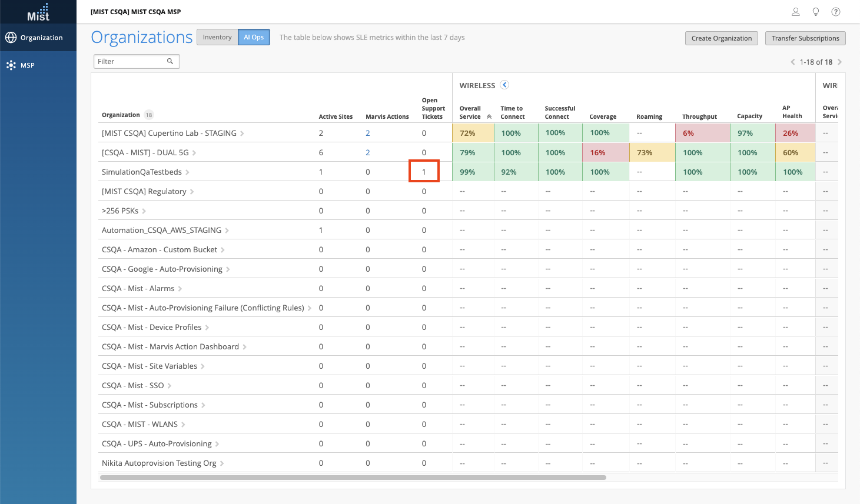This screenshot has width=860, height=504.
Task: Open the user account profile icon
Action: (x=795, y=12)
